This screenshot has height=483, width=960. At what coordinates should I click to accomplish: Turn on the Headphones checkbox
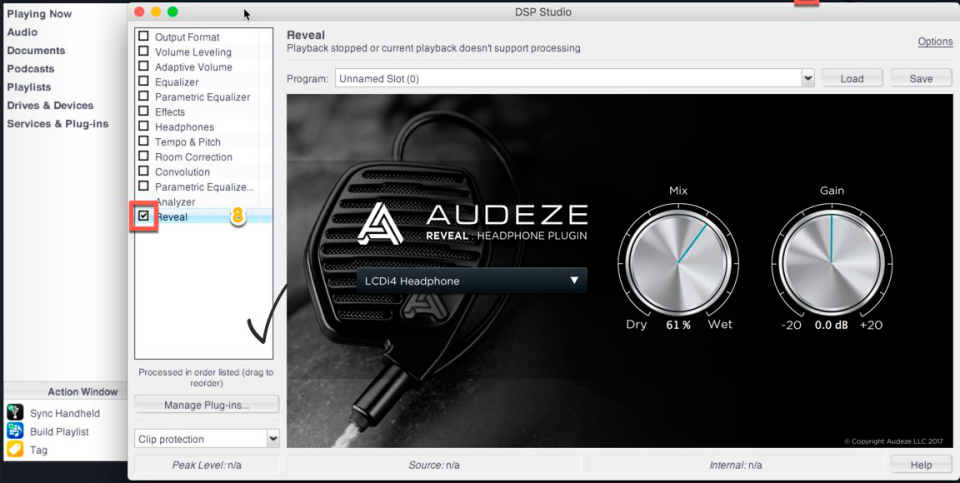(143, 126)
